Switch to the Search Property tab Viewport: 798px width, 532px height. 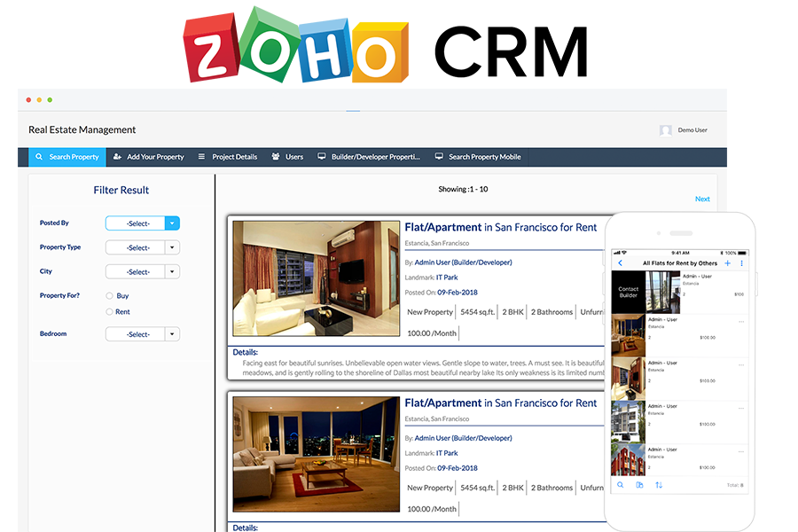coord(67,157)
